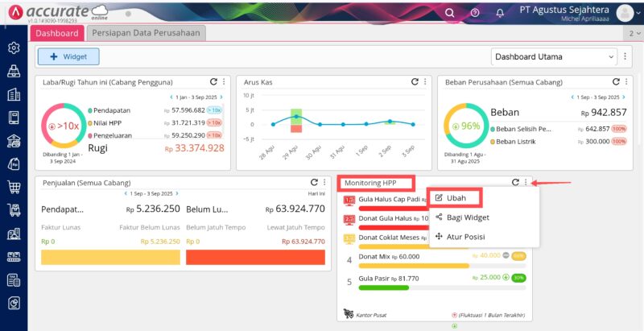Open the search magnifier in top bar
This screenshot has width=644, height=331.
pos(451,12)
